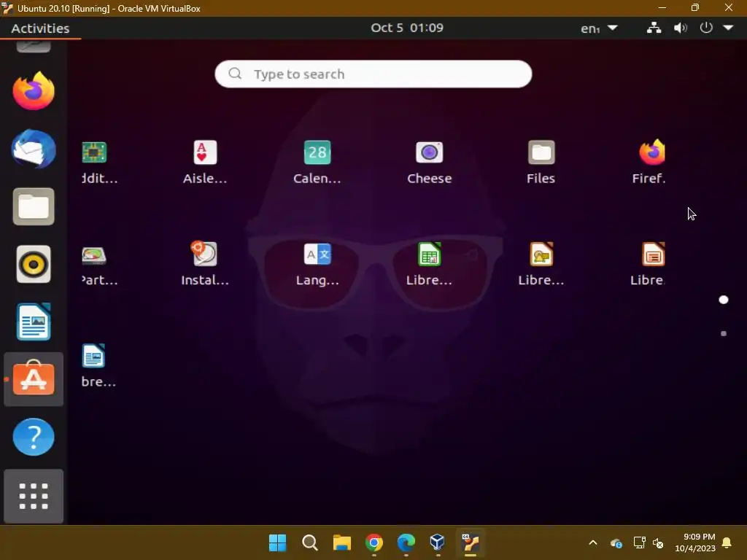Click the power icon in top bar

pyautogui.click(x=706, y=28)
